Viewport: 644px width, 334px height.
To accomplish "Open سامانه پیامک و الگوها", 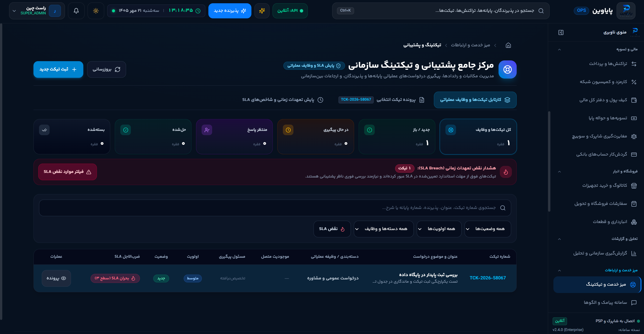I will 597,303.
